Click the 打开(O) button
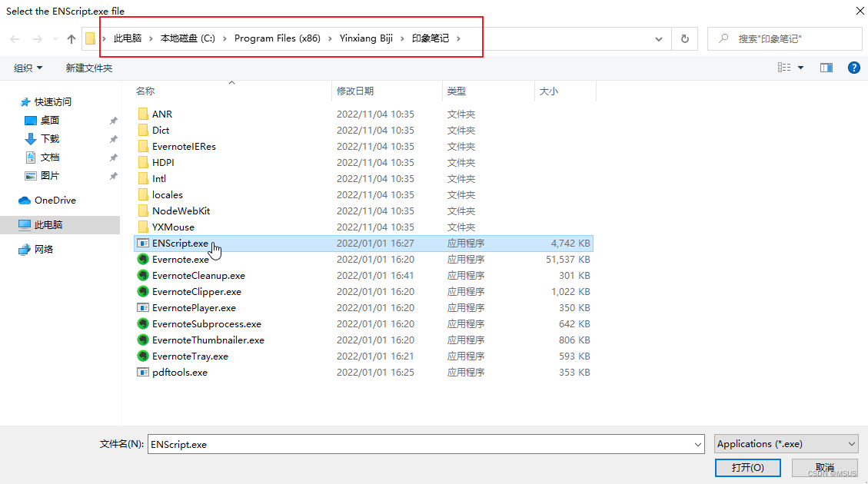This screenshot has height=484, width=868. (747, 467)
